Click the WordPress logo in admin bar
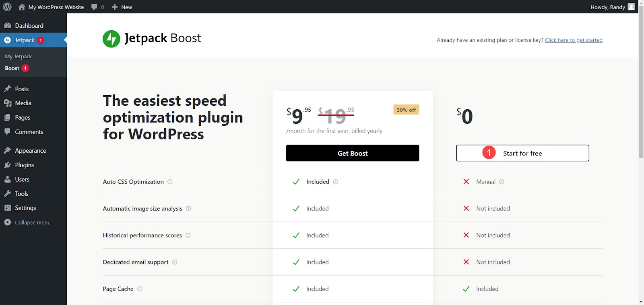 coord(7,7)
